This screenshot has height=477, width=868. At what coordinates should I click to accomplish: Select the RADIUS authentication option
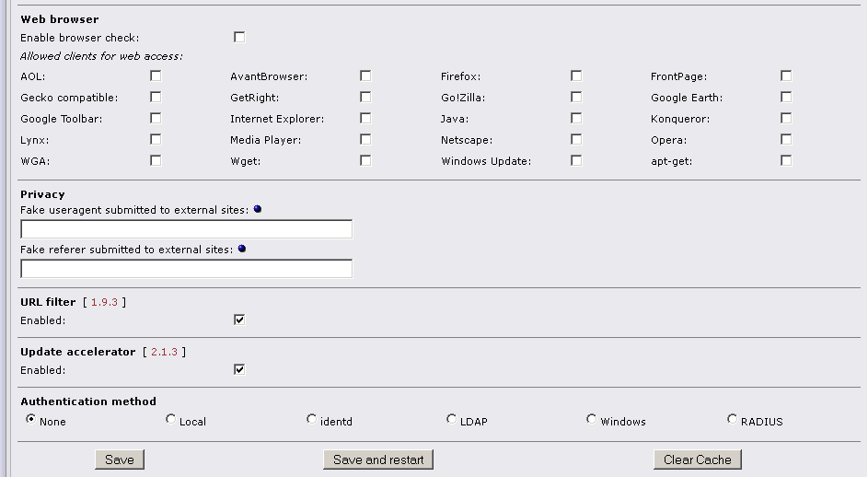click(x=733, y=419)
